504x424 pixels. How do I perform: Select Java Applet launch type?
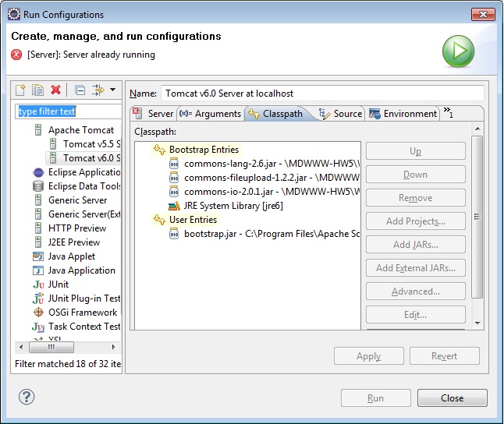click(72, 256)
